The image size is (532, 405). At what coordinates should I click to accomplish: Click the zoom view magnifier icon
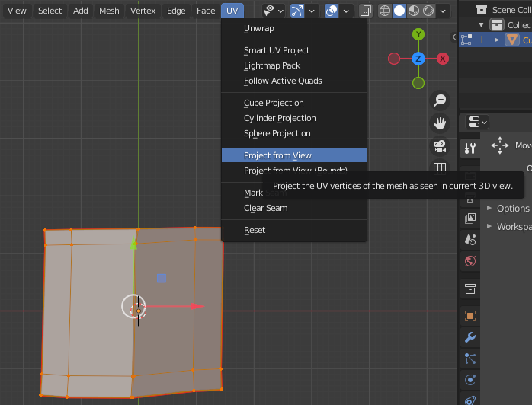pyautogui.click(x=440, y=100)
